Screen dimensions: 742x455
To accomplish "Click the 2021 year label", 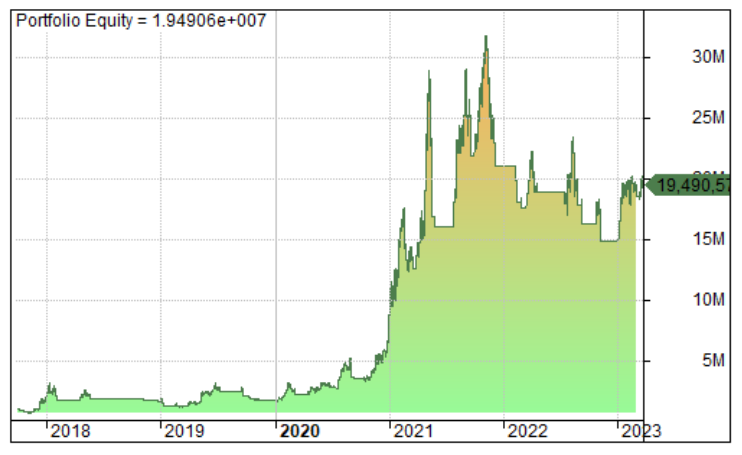I will pyautogui.click(x=413, y=431).
